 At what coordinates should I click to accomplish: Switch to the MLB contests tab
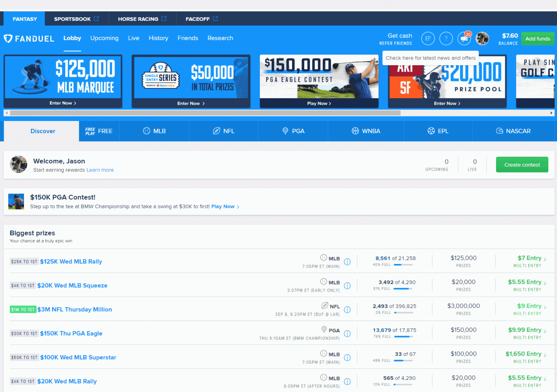pos(154,131)
